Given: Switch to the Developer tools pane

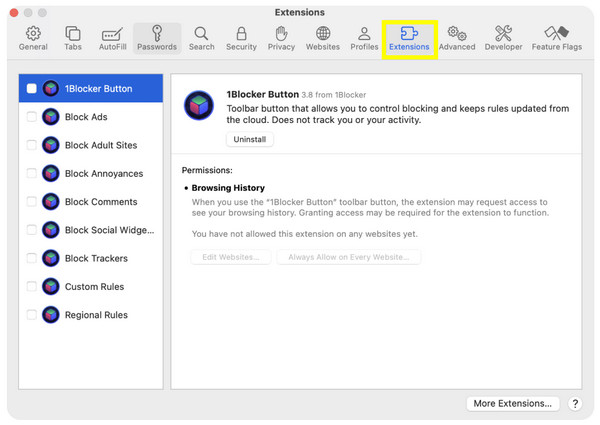Looking at the screenshot, I should [503, 38].
